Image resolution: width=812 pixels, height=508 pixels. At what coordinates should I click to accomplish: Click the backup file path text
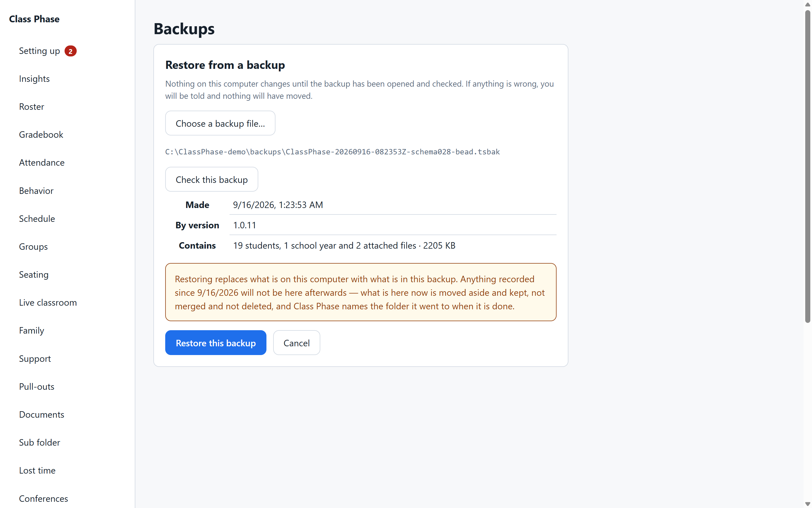(332, 152)
